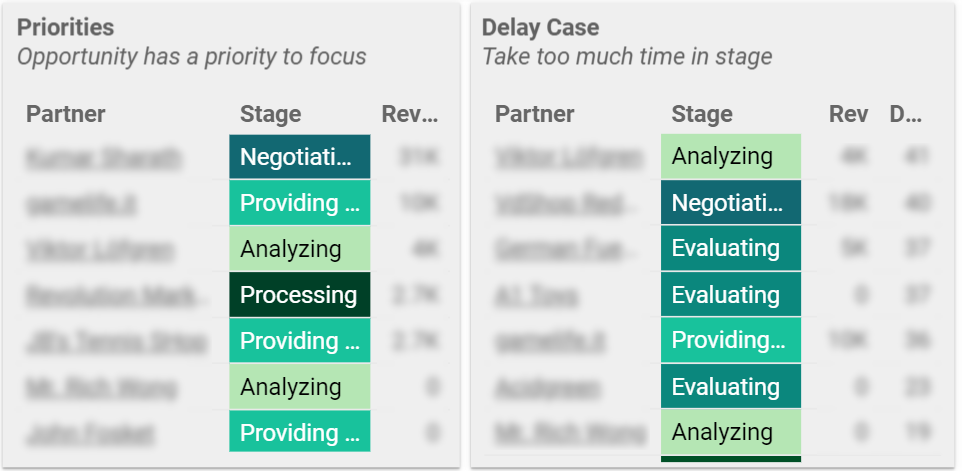Click truncated D... column header in Delay Case
The image size is (962, 471).
coord(906,114)
